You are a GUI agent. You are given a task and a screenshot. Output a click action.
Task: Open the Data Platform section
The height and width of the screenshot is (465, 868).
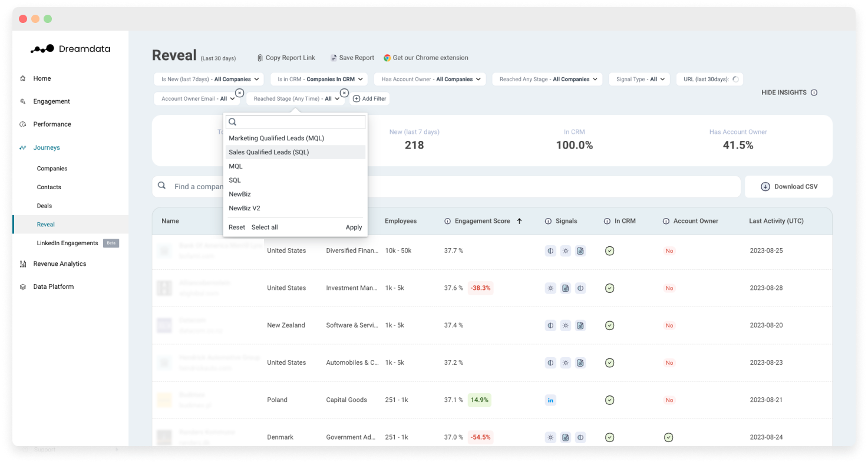click(53, 287)
